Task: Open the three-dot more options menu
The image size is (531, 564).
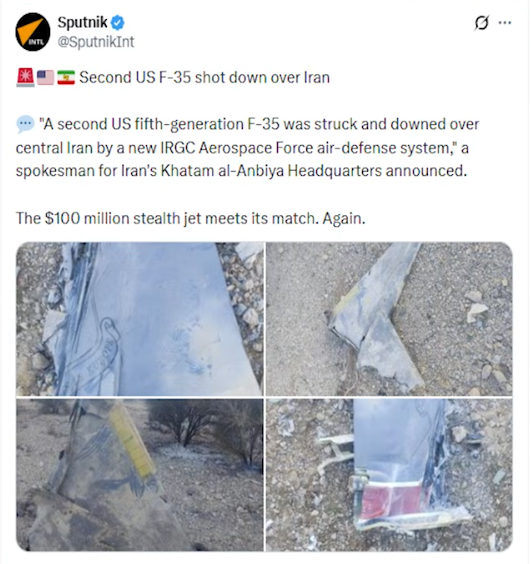Action: point(505,23)
